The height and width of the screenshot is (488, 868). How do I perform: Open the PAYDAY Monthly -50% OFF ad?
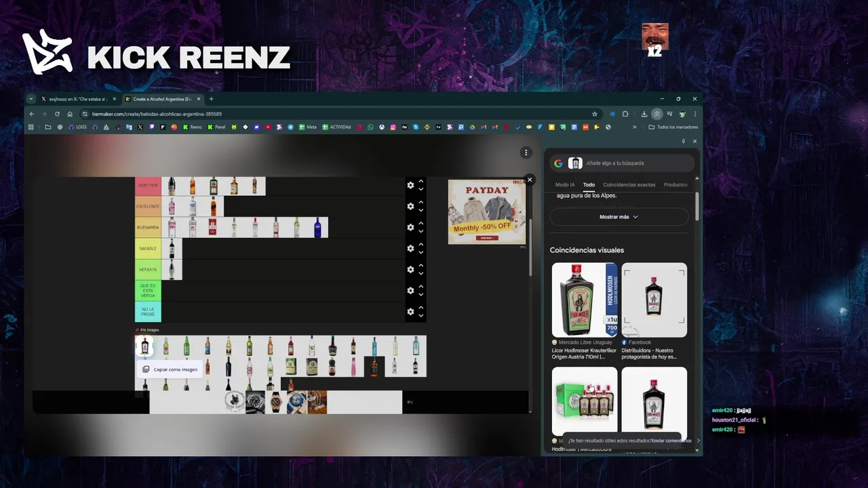tap(487, 211)
